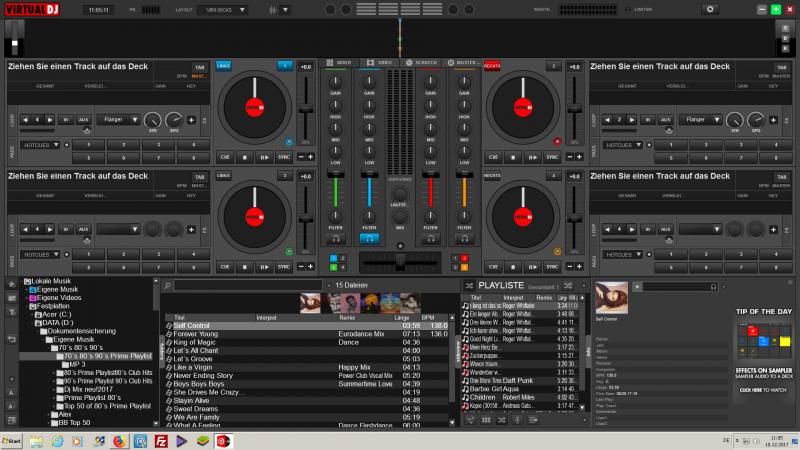Viewport: 800px width, 450px height.
Task: Click the prelisten play button in info panel
Action: [637, 286]
